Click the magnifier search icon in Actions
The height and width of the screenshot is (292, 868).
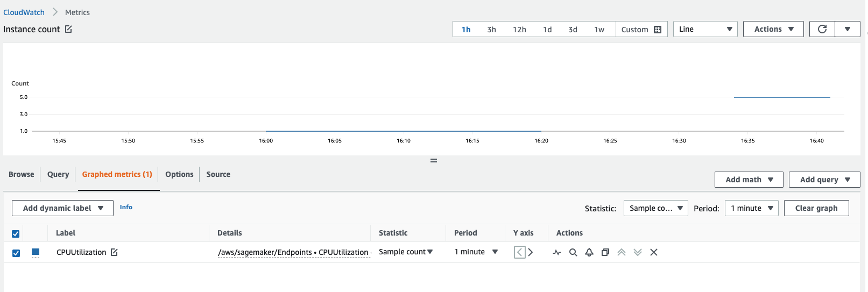coord(573,252)
